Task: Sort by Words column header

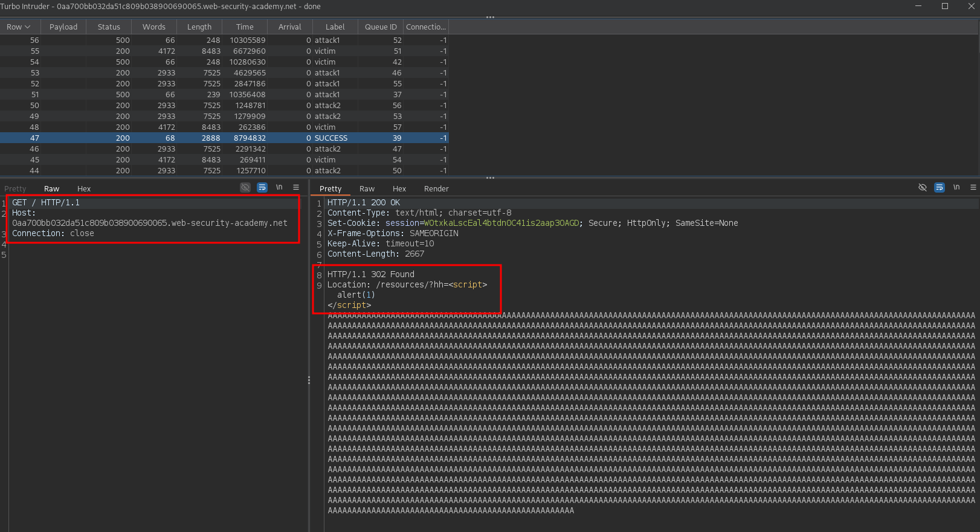Action: (154, 27)
